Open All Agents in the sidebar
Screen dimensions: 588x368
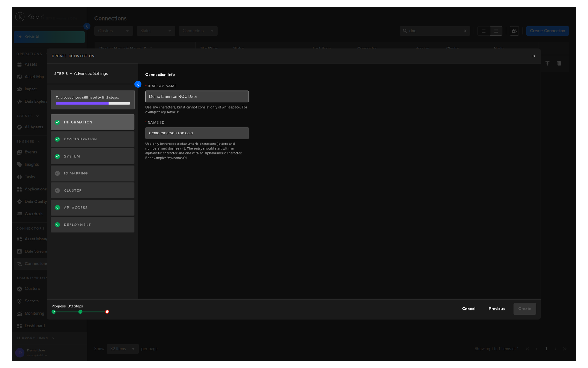[x=31, y=127]
